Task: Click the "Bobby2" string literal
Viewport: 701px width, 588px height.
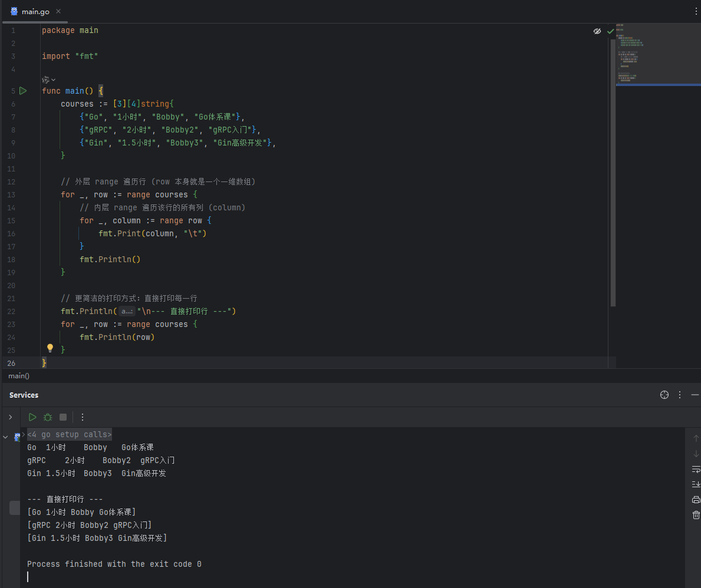Action: [x=182, y=130]
